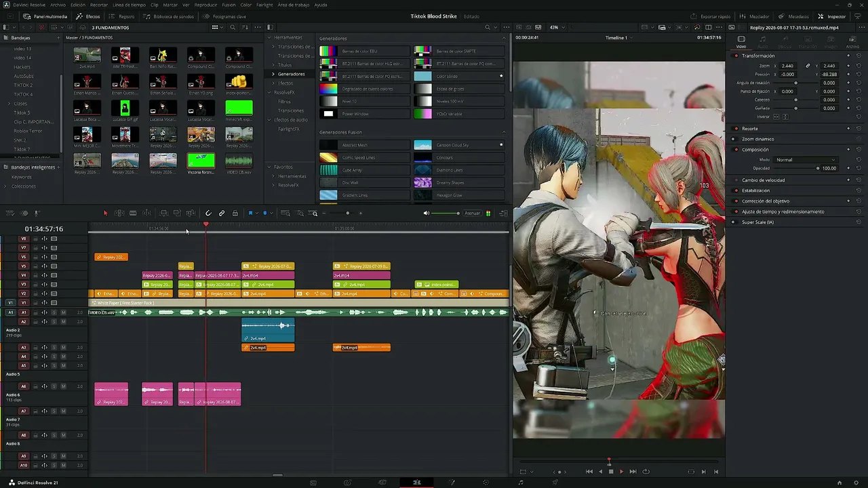Open media pool sort options
868x488 pixels.
tap(245, 28)
